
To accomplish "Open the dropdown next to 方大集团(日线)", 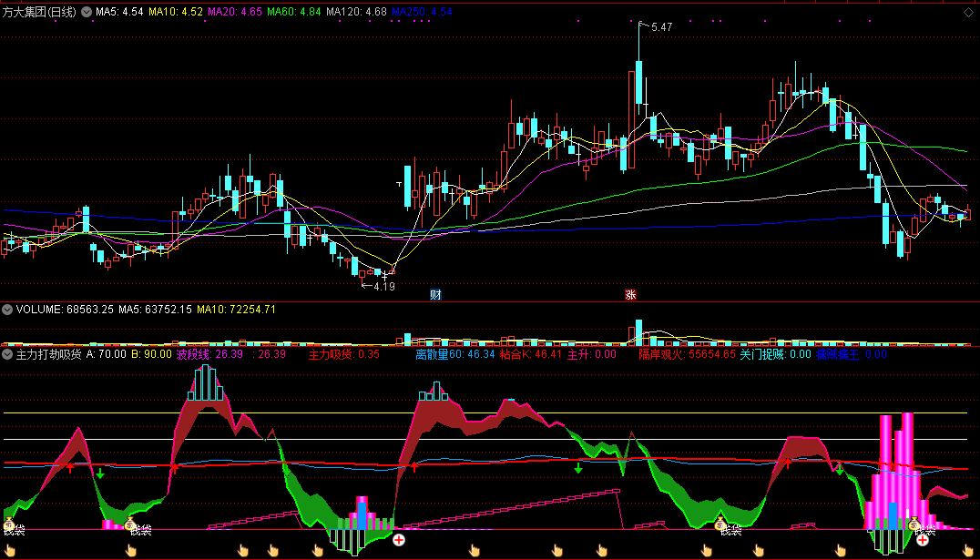I will click(x=86, y=12).
